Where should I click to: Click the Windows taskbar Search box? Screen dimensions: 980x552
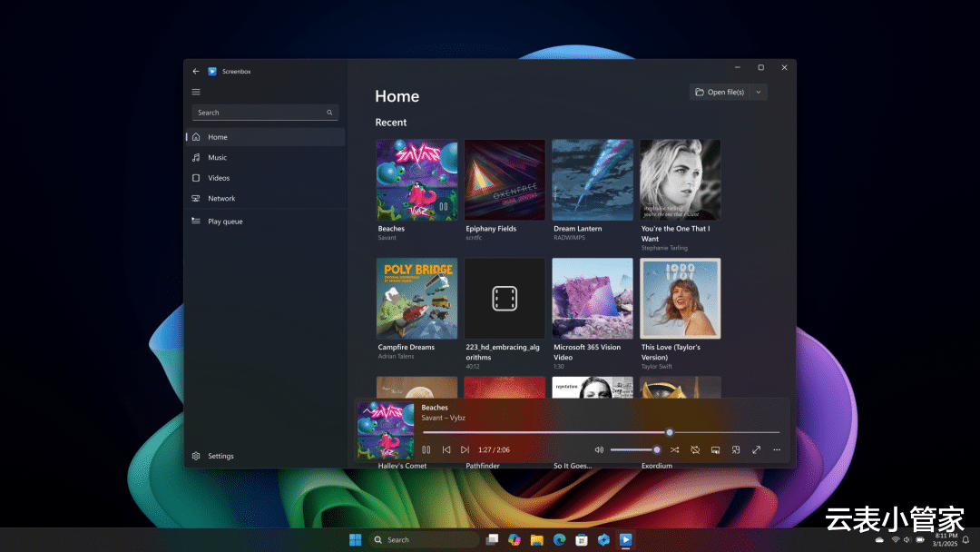click(x=425, y=539)
